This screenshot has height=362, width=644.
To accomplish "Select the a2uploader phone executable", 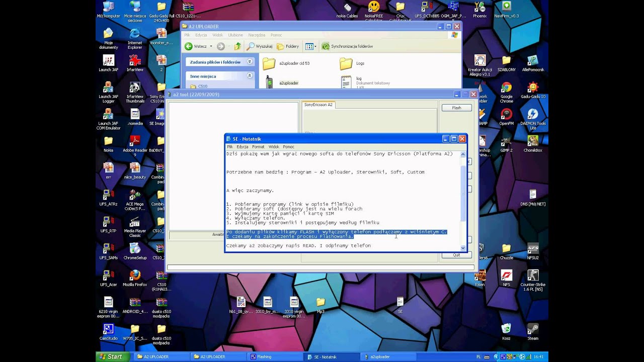I will tap(282, 82).
